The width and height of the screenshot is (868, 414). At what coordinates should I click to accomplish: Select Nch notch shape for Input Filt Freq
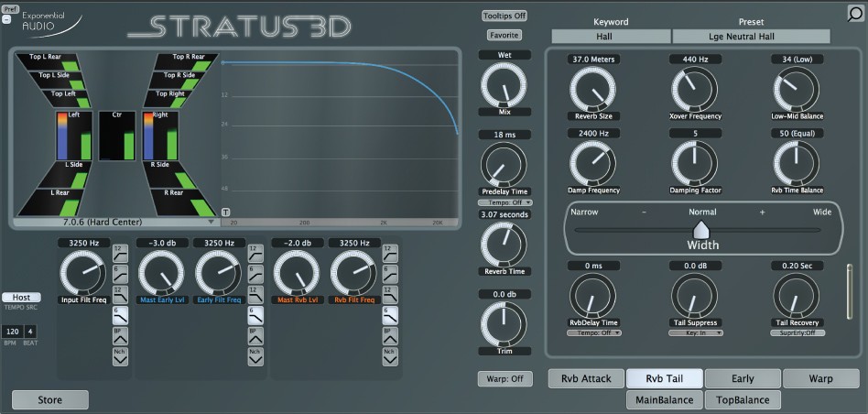(120, 356)
